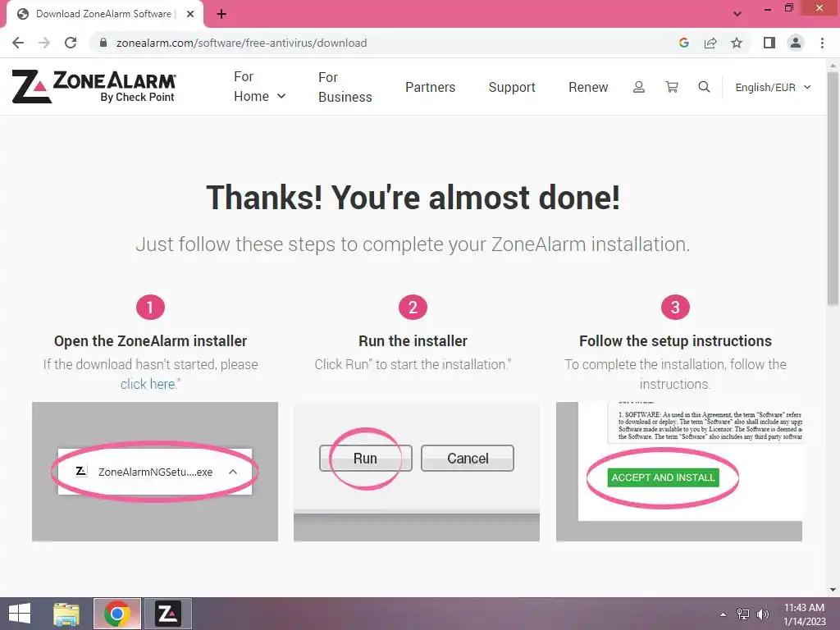Click the Accept and Install illustration image
840x630 pixels.
point(678,472)
